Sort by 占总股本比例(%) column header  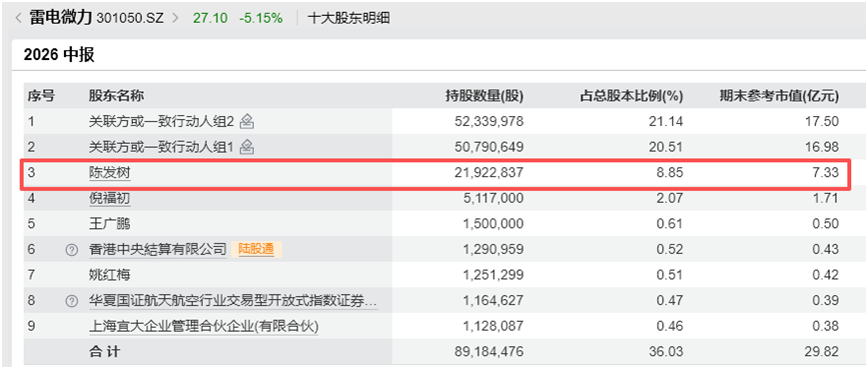[631, 96]
